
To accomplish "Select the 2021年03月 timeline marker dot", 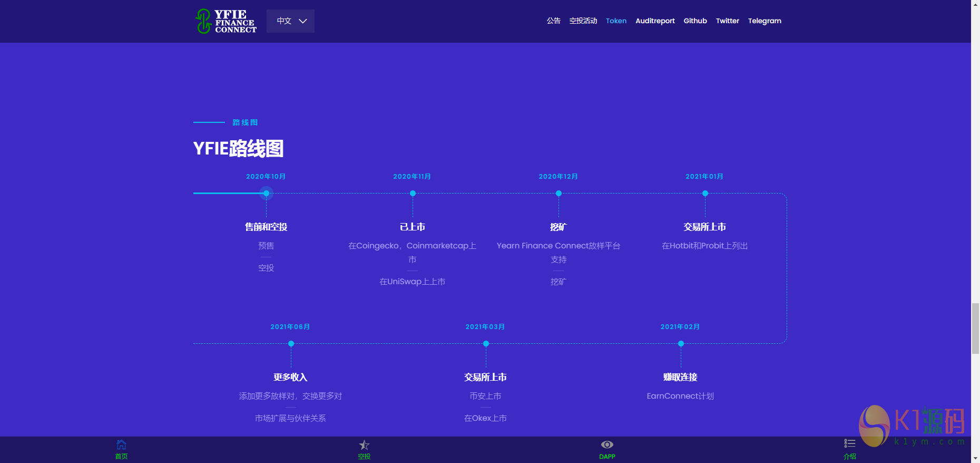I will point(486,344).
